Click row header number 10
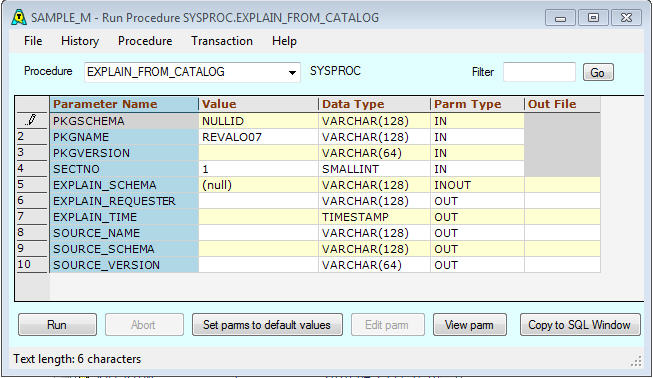 (32, 265)
